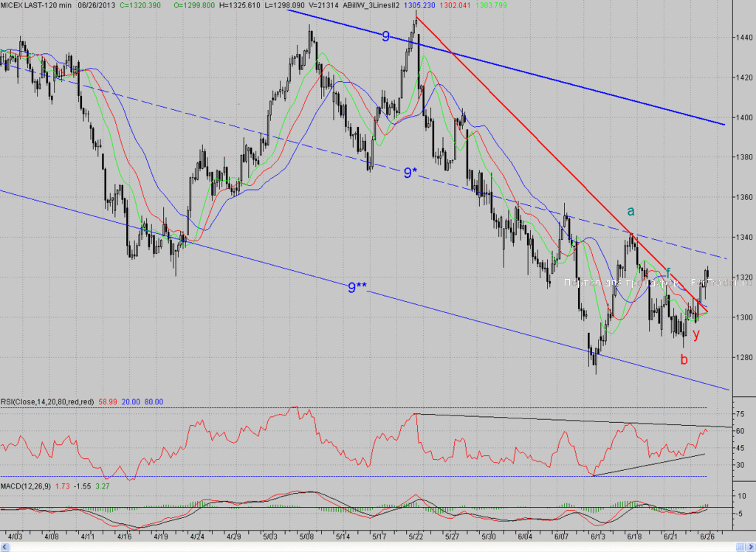Click the MACD(12,26,9) indicator label
756x552 pixels.
point(26,486)
